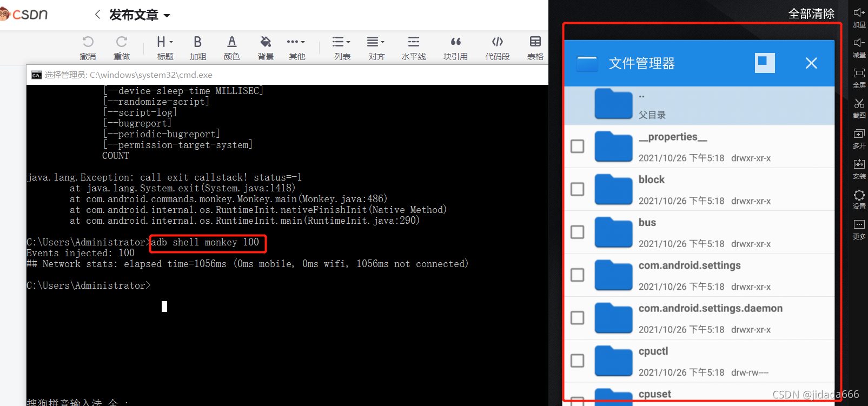Click the com.android.settings.daemon folder name
This screenshot has width=868, height=406.
[711, 308]
